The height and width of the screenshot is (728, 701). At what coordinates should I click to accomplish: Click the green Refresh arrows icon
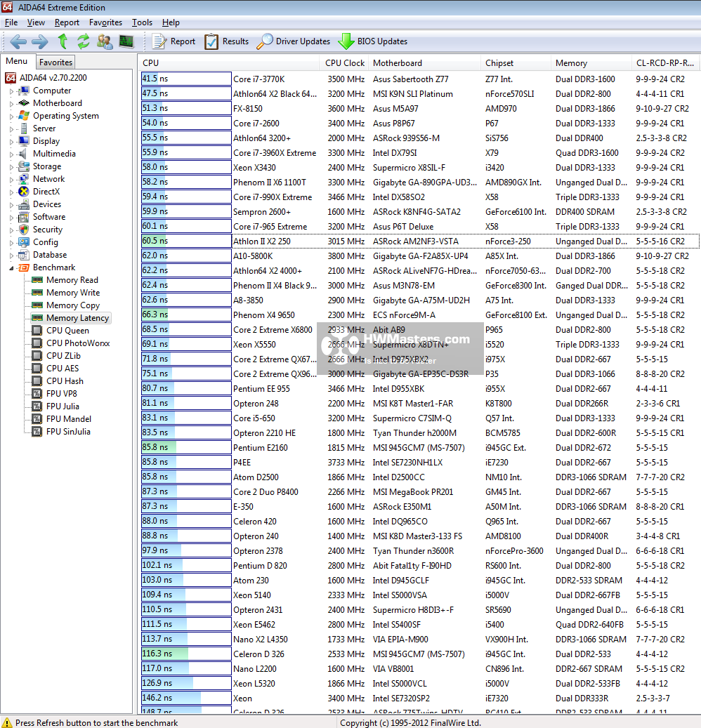click(x=83, y=41)
